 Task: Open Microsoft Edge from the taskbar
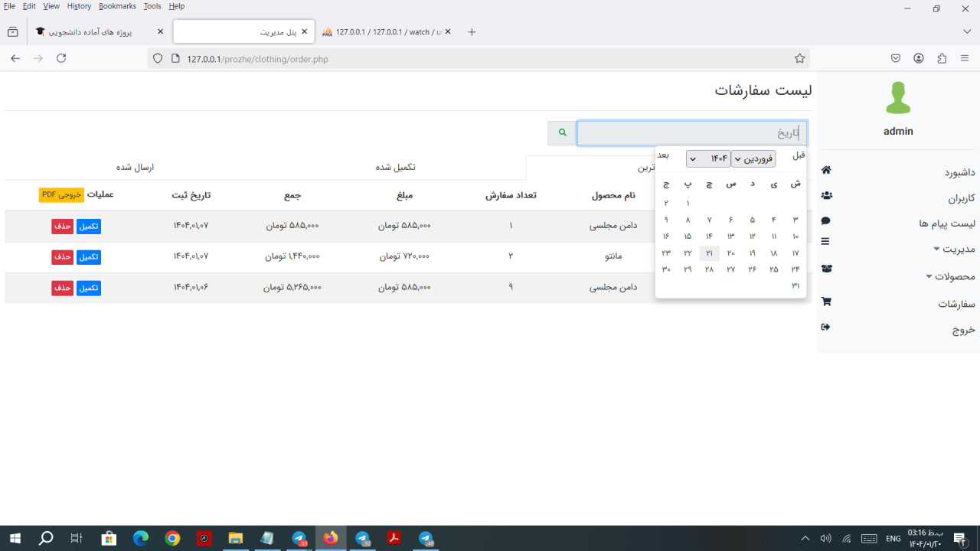coord(141,538)
